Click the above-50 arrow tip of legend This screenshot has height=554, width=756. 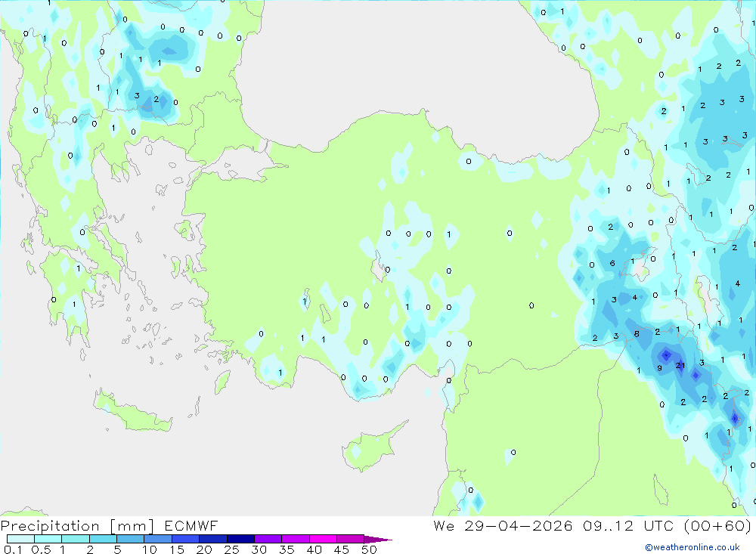pos(378,540)
